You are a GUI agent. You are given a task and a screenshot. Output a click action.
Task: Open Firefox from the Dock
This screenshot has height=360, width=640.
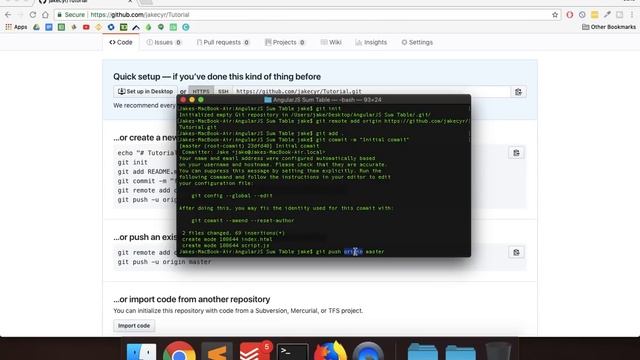330,351
